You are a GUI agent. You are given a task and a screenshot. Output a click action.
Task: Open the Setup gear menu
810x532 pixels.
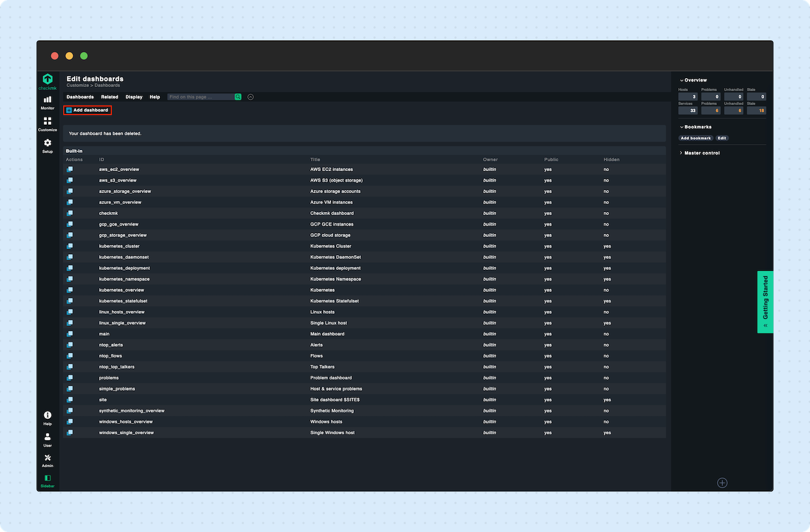pyautogui.click(x=48, y=146)
